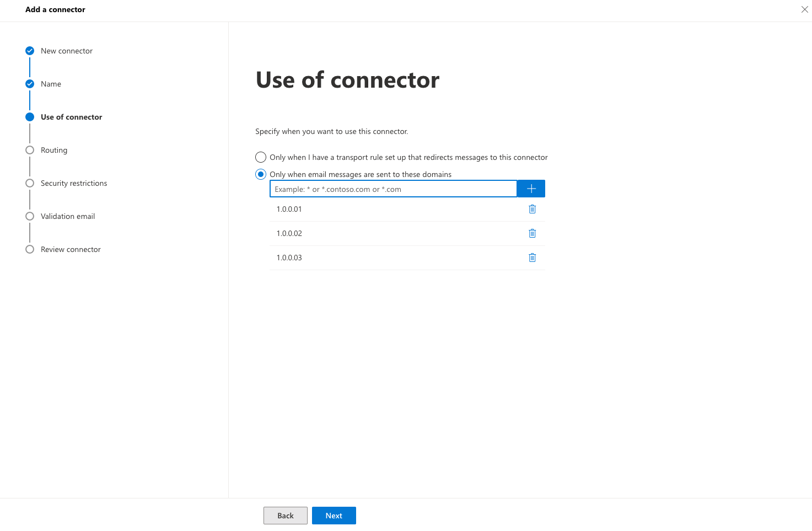Screen dimensions: 812x531
Task: Click the empty circle beside Review connector
Action: click(29, 249)
